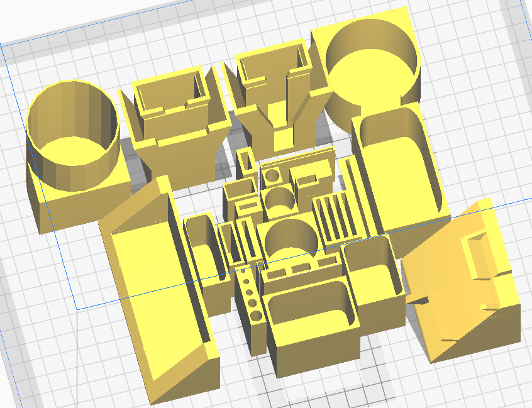The height and width of the screenshot is (408, 532).
Task: Select the front rounded tray at bottom center
Action: (x=311, y=326)
